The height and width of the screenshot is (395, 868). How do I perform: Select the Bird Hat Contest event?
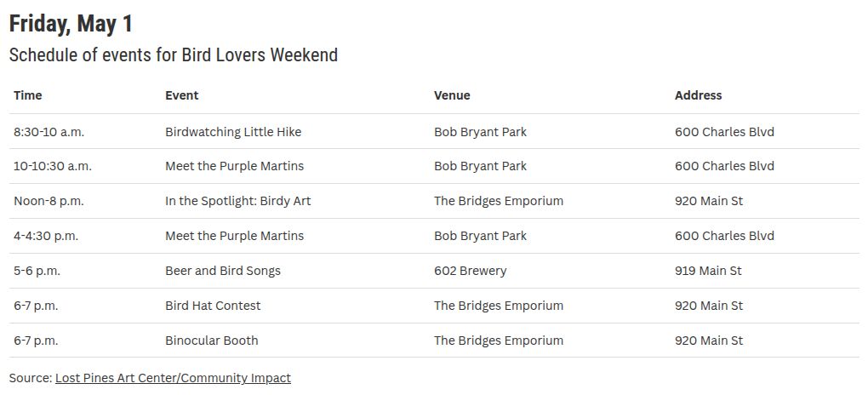[213, 306]
